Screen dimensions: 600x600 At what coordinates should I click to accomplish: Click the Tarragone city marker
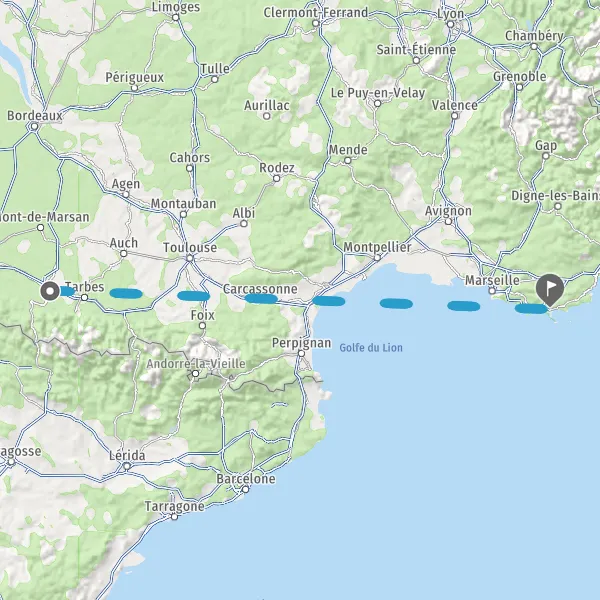pyautogui.click(x=174, y=517)
